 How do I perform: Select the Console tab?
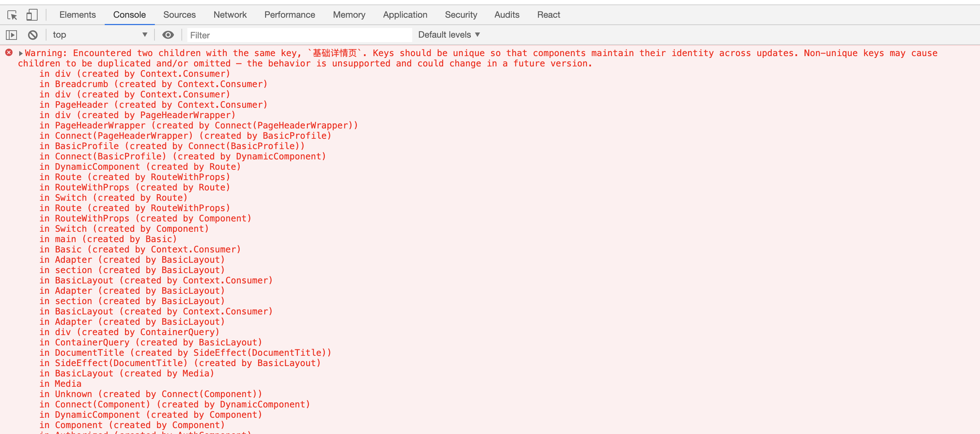click(129, 15)
